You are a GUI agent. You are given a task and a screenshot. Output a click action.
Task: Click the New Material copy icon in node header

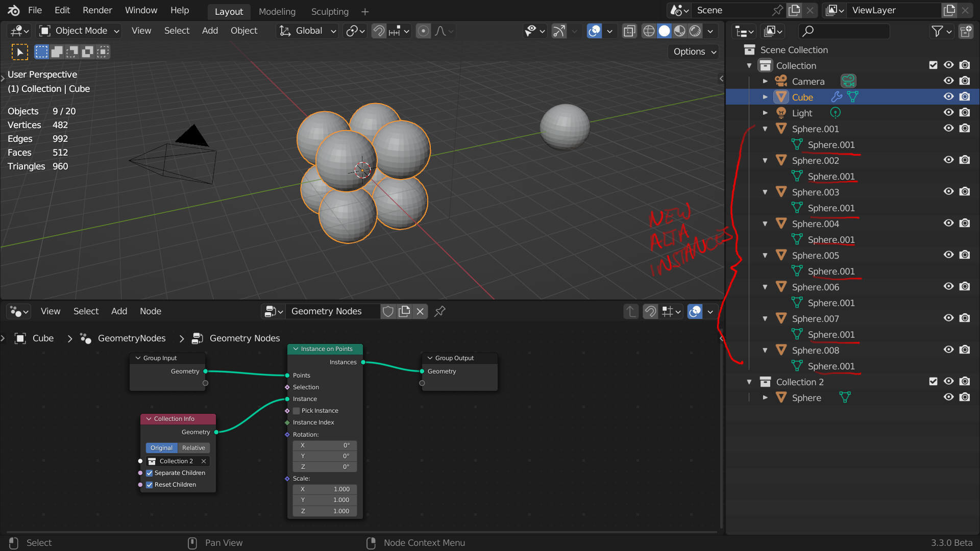pos(404,311)
